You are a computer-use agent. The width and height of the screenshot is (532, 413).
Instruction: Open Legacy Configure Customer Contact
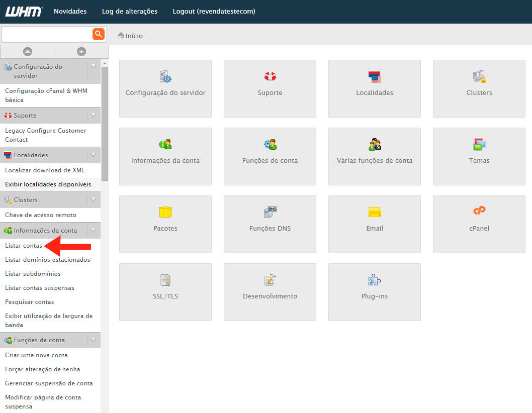[45, 135]
